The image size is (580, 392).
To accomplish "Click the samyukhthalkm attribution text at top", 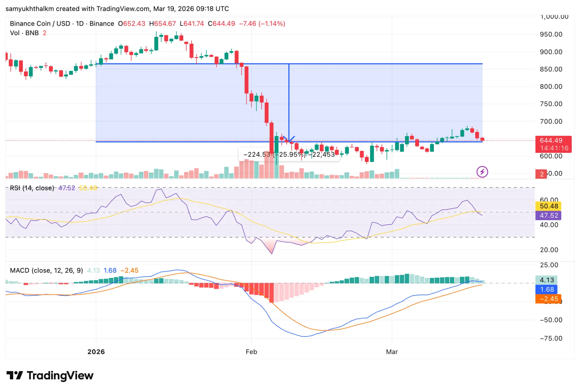I will [x=31, y=8].
